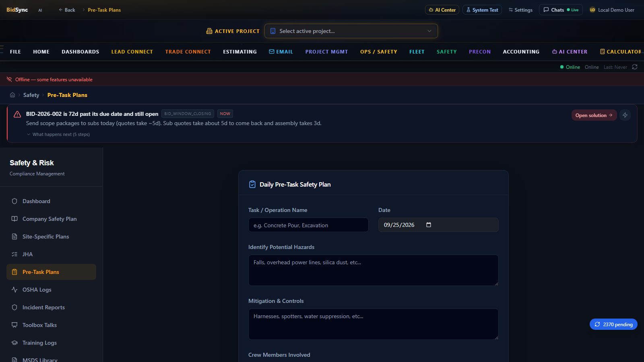Open the AI Center header button

click(442, 10)
